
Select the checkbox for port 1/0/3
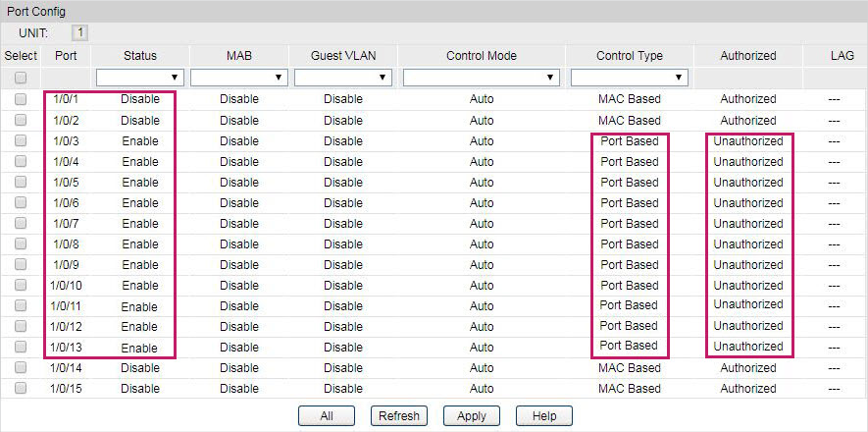point(21,140)
